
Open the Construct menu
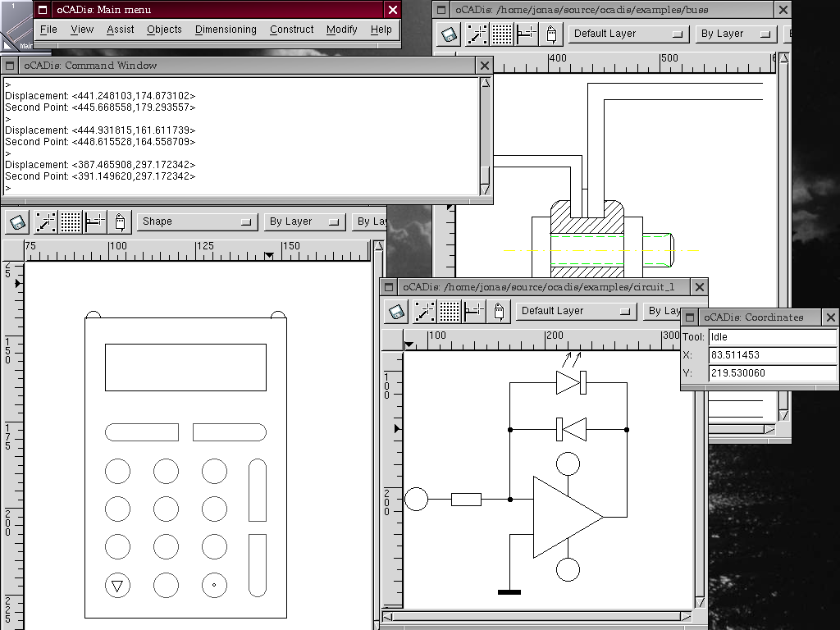291,30
